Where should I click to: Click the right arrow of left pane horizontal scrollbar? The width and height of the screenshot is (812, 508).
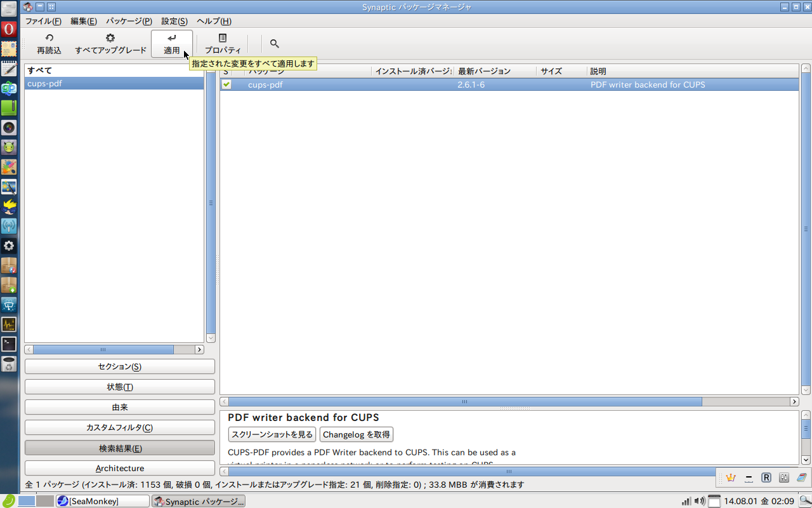point(199,349)
